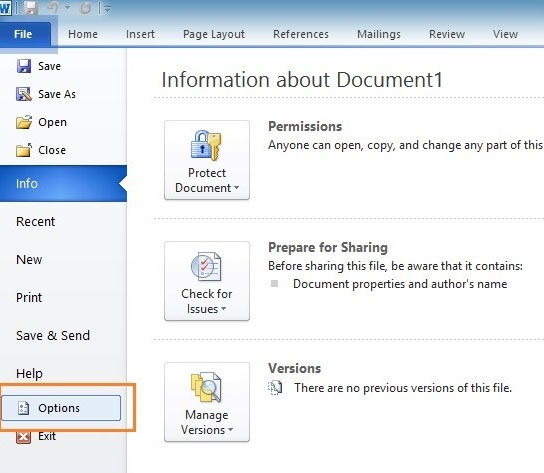
Task: Select the Info section
Action: pos(63,183)
